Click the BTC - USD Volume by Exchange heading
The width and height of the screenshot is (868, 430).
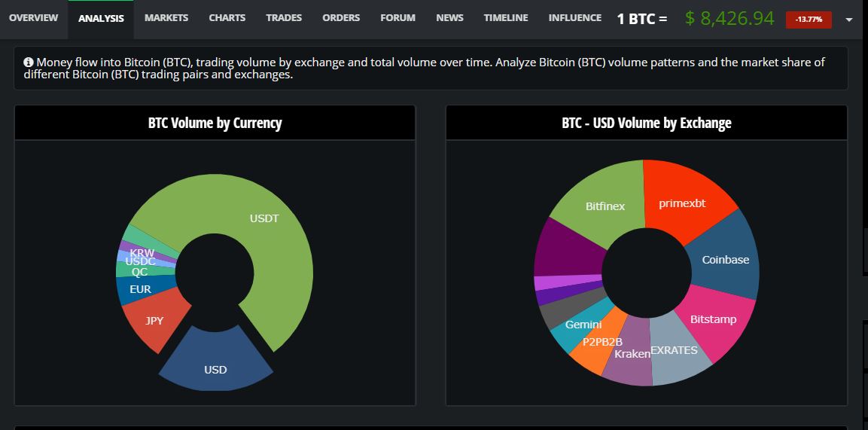click(x=647, y=123)
